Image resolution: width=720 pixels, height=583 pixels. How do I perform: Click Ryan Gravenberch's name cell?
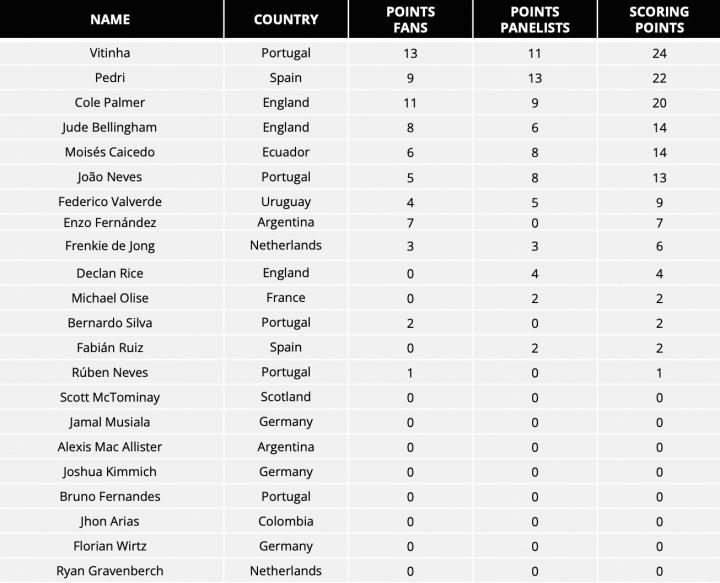pos(110,571)
